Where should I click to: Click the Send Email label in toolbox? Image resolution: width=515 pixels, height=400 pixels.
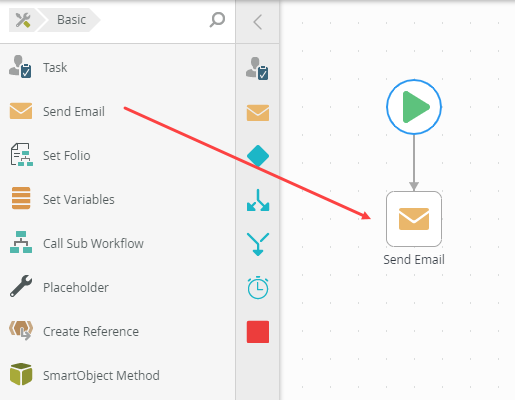(74, 111)
